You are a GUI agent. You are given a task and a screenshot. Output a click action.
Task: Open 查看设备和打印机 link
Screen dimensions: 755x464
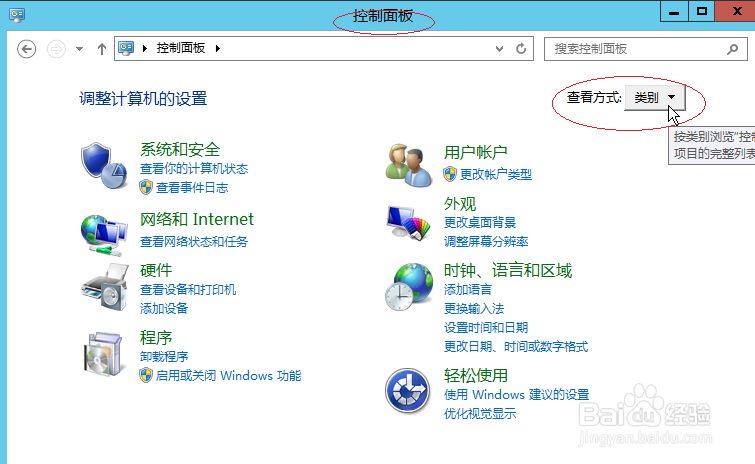188,289
